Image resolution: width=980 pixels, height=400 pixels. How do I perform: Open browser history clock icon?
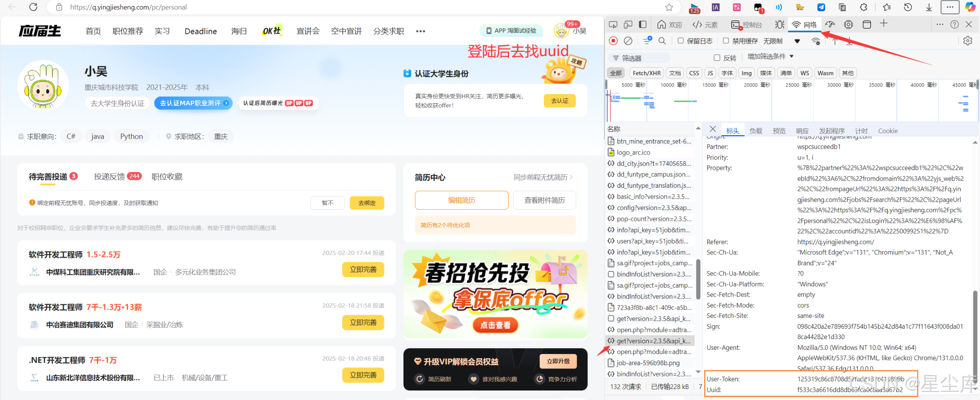click(x=908, y=7)
